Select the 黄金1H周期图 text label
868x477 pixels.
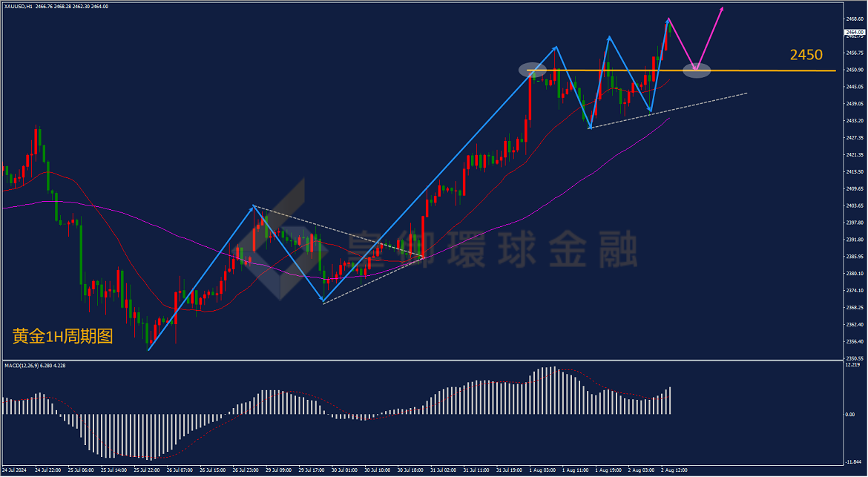[62, 336]
